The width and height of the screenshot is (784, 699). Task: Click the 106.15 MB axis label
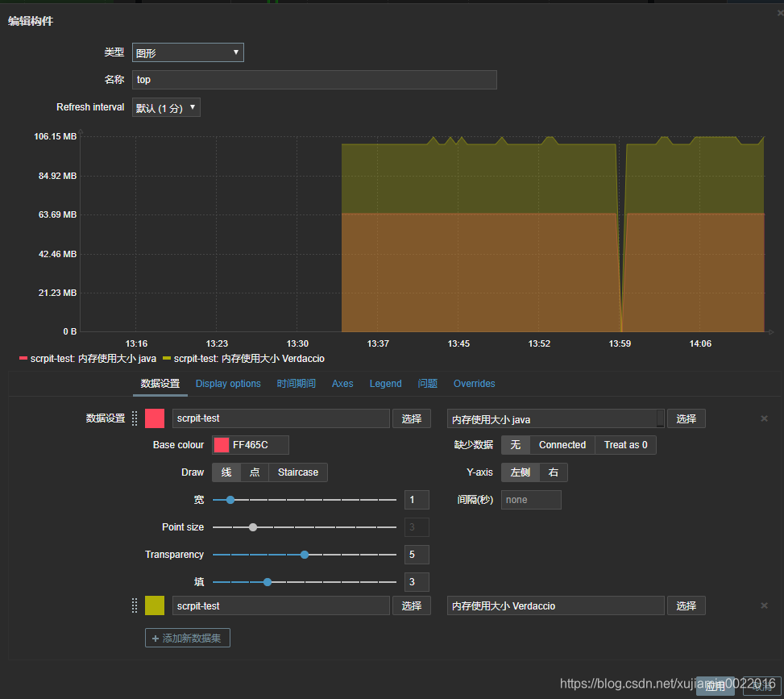tap(55, 136)
